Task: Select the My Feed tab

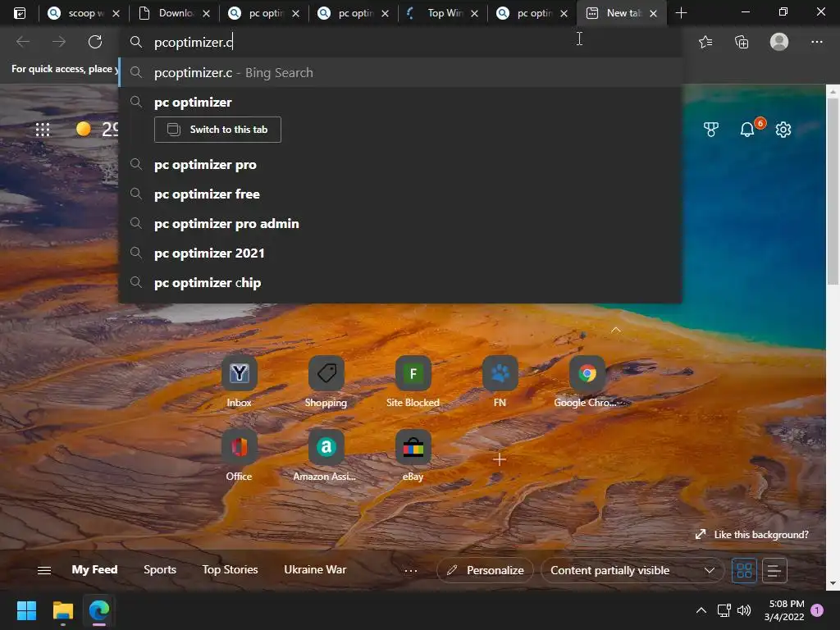Action: click(x=95, y=569)
